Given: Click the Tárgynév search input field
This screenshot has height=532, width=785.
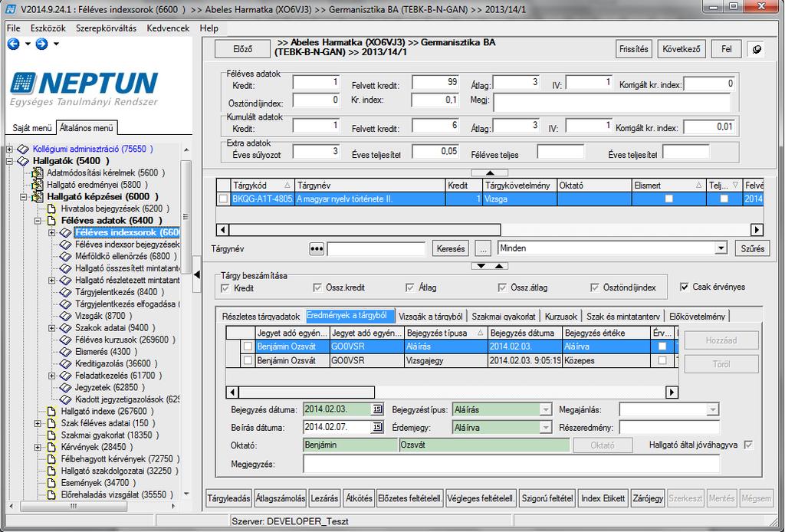Looking at the screenshot, I should pos(376,248).
